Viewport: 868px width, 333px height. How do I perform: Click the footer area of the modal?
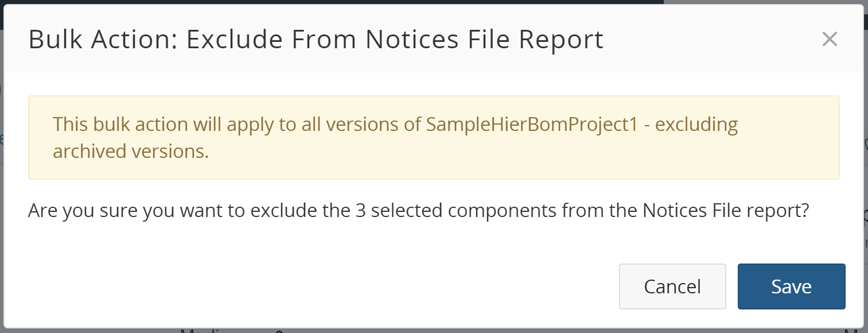[344, 286]
